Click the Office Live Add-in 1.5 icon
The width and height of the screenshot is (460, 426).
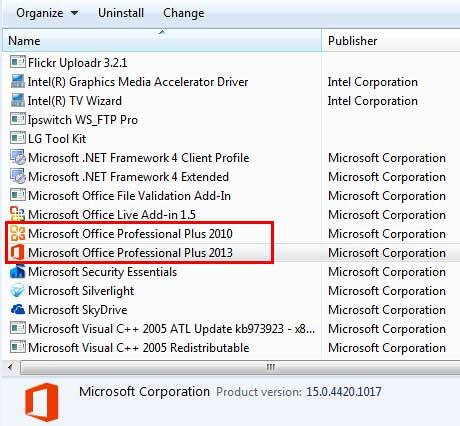pyautogui.click(x=18, y=214)
